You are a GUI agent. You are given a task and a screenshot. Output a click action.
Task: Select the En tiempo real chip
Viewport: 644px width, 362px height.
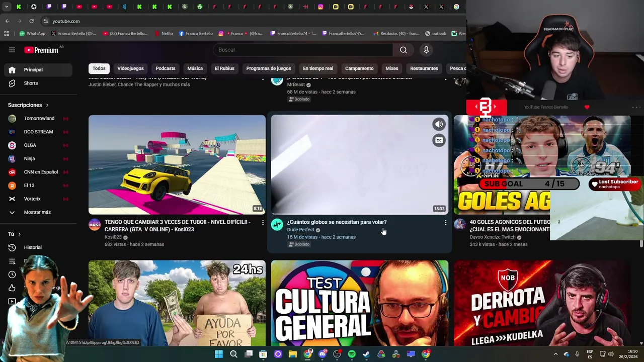(318, 68)
